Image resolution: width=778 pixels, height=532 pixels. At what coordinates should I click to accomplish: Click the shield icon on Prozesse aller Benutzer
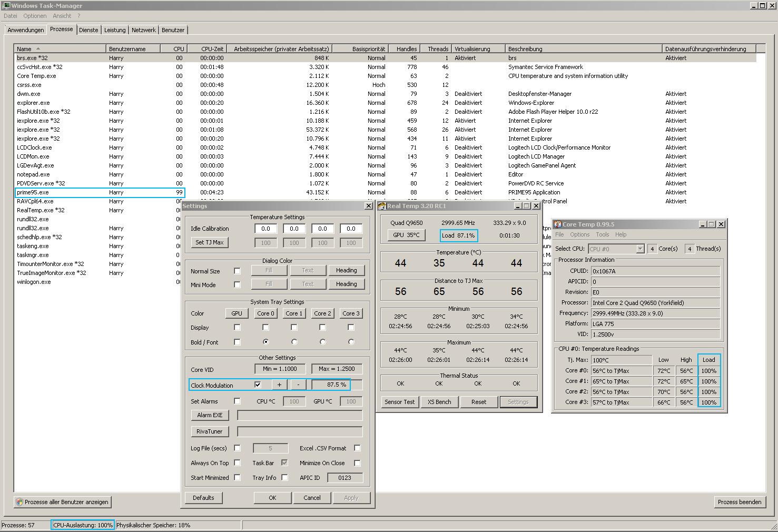(x=19, y=502)
